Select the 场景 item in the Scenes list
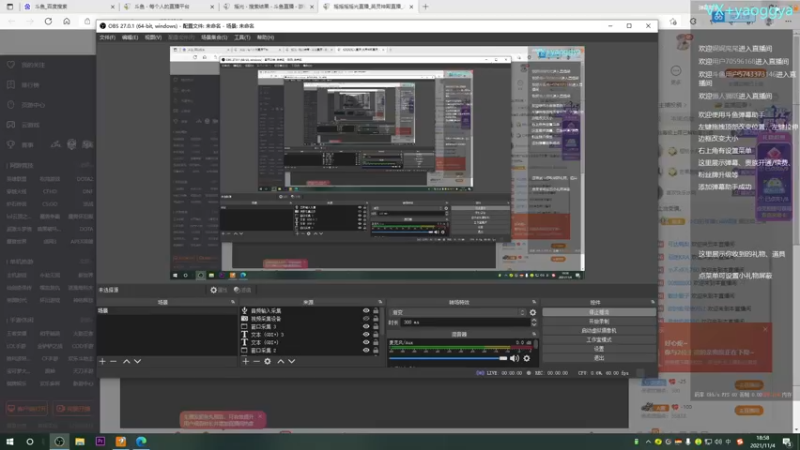800x450 pixels. [167, 310]
